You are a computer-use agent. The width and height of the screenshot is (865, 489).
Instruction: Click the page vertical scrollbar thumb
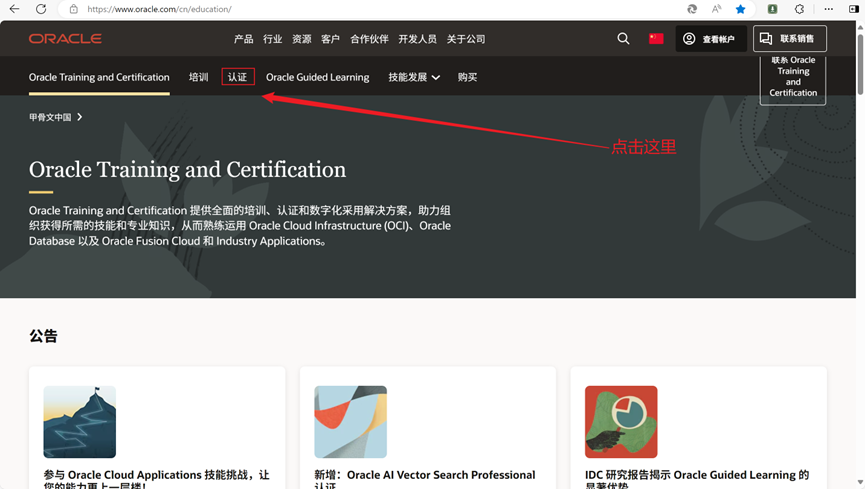click(860, 64)
